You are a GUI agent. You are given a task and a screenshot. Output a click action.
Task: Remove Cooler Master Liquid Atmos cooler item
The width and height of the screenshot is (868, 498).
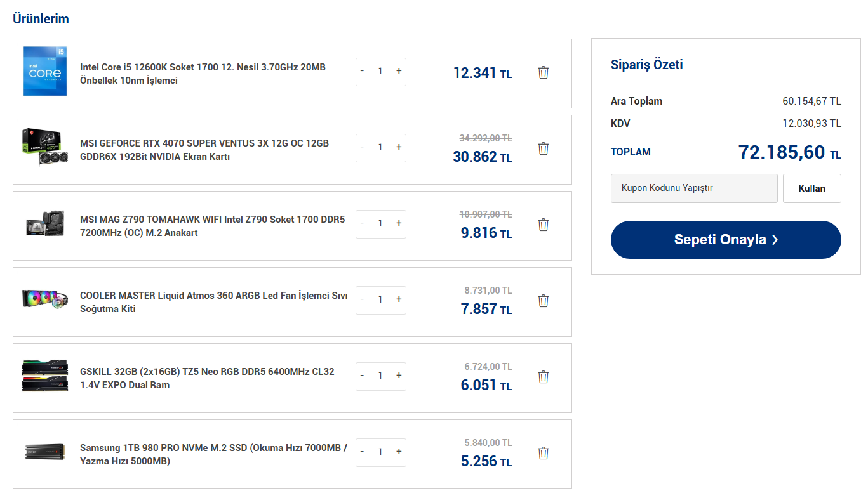click(543, 301)
